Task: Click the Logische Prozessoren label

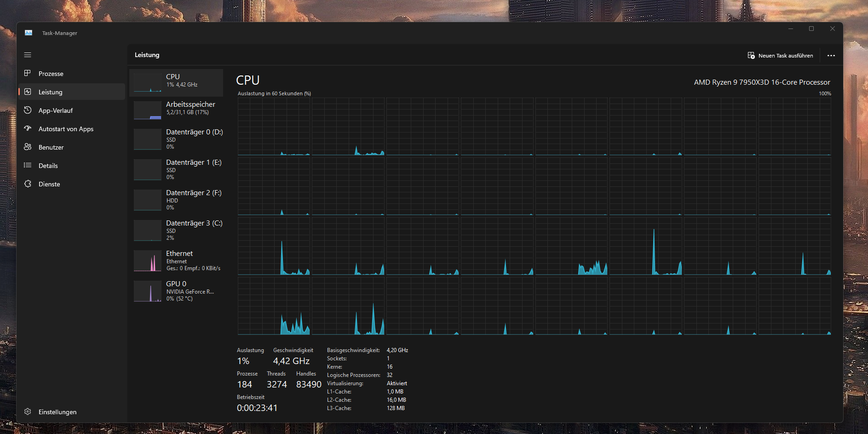Action: pyautogui.click(x=354, y=375)
